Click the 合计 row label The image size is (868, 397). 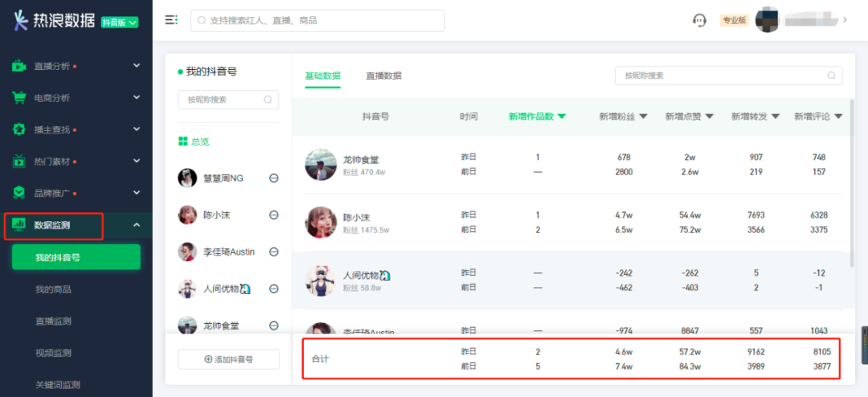321,358
